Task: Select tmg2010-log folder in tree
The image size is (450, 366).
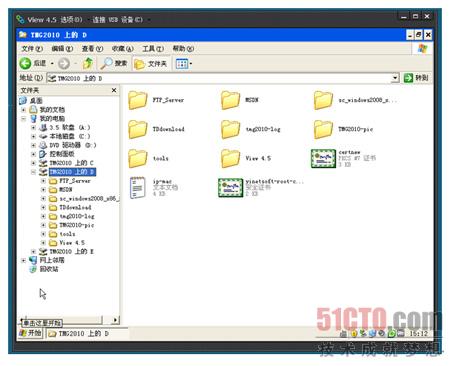Action: click(77, 216)
